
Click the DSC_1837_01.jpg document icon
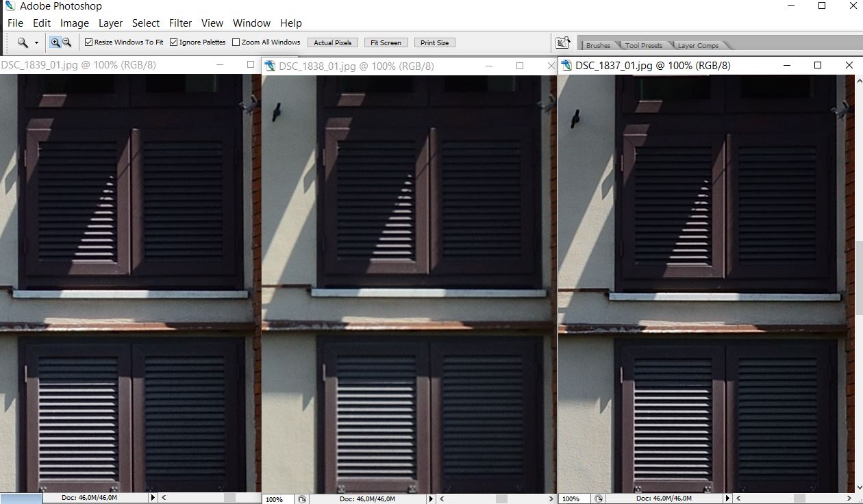coord(566,66)
